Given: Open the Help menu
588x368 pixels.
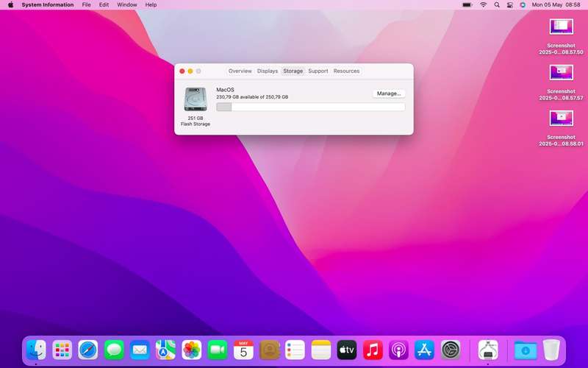Looking at the screenshot, I should tap(151, 5).
